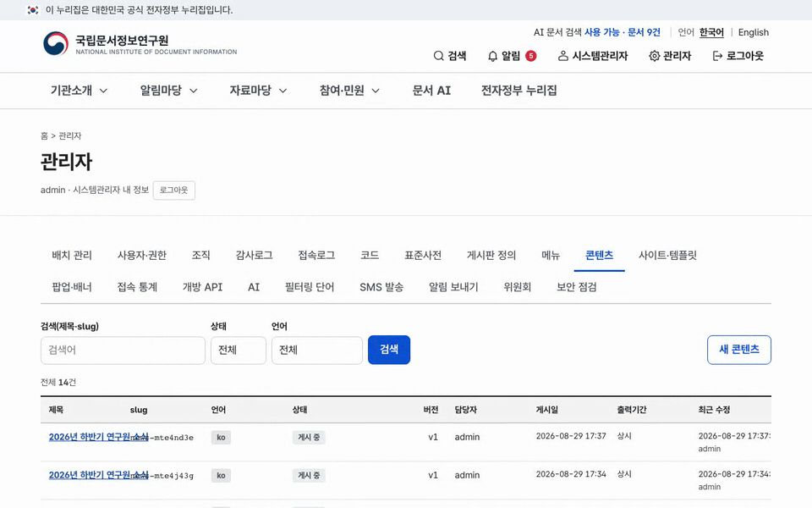Click the user profile icon beside 시스템관리자
This screenshot has height=508, width=812.
563,56
